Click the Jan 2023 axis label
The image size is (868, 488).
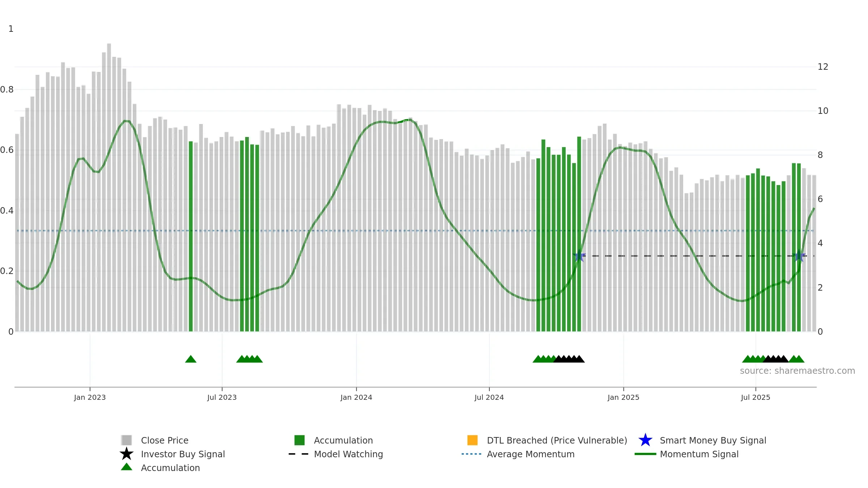(90, 398)
